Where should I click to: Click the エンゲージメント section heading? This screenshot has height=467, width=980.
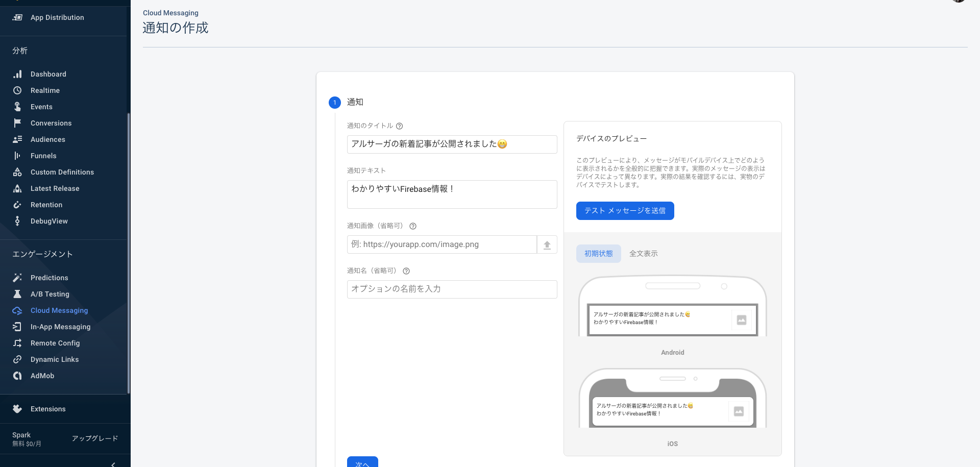pos(42,254)
